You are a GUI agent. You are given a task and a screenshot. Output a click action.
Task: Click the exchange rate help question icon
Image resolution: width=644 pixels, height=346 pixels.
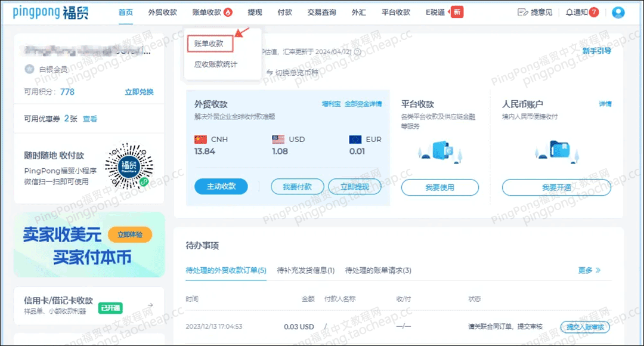[358, 52]
